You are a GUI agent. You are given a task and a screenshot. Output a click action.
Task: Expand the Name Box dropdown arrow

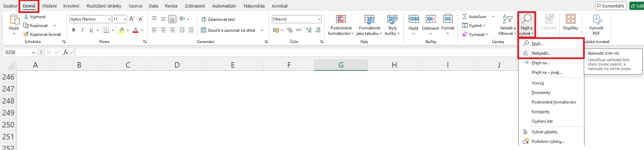click(x=34, y=53)
